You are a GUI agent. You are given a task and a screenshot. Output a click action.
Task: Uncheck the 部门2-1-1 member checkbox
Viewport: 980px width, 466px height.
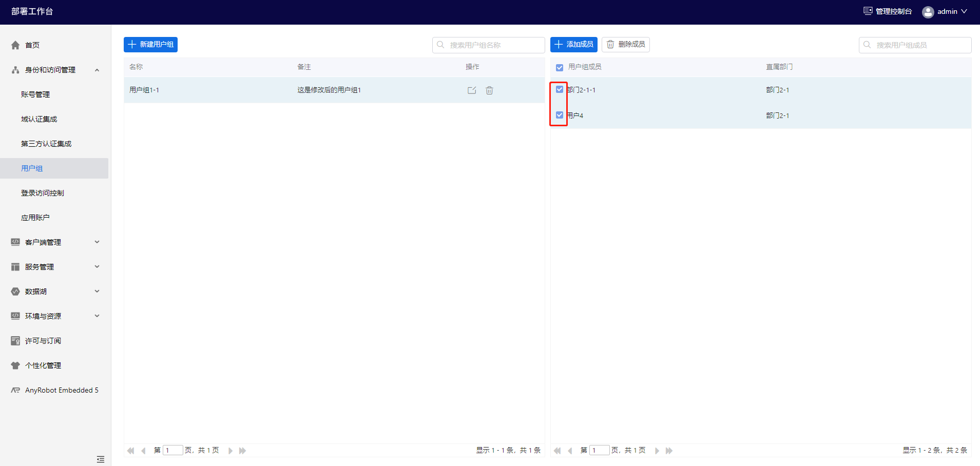(x=560, y=89)
